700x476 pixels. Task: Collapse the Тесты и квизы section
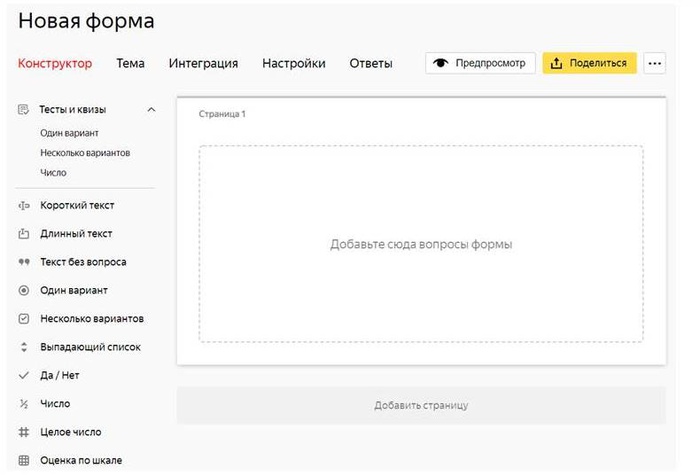point(151,109)
